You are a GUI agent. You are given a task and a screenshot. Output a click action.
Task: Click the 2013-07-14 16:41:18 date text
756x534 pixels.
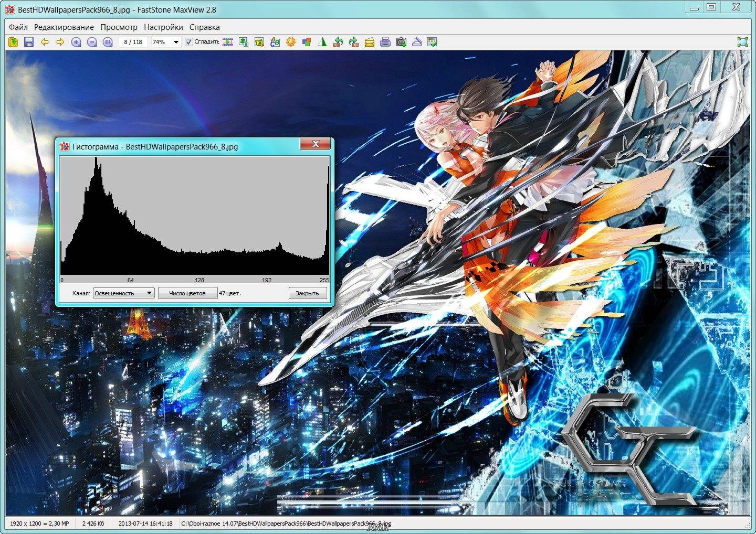pos(145,524)
